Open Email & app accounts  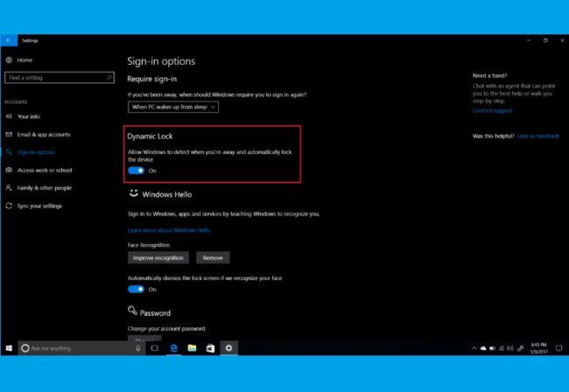(44, 135)
